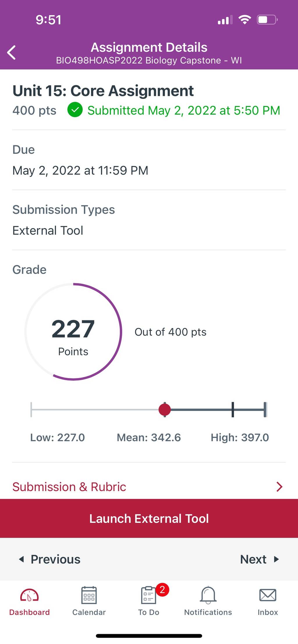The image size is (298, 644).
Task: Tap the Next assignment button
Action: (260, 559)
